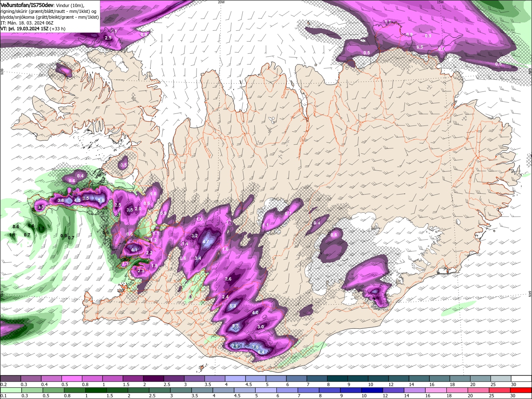Screen dimensions: 532x399
Task: Click the white swatch after snow value 30
Action: pos(521,379)
